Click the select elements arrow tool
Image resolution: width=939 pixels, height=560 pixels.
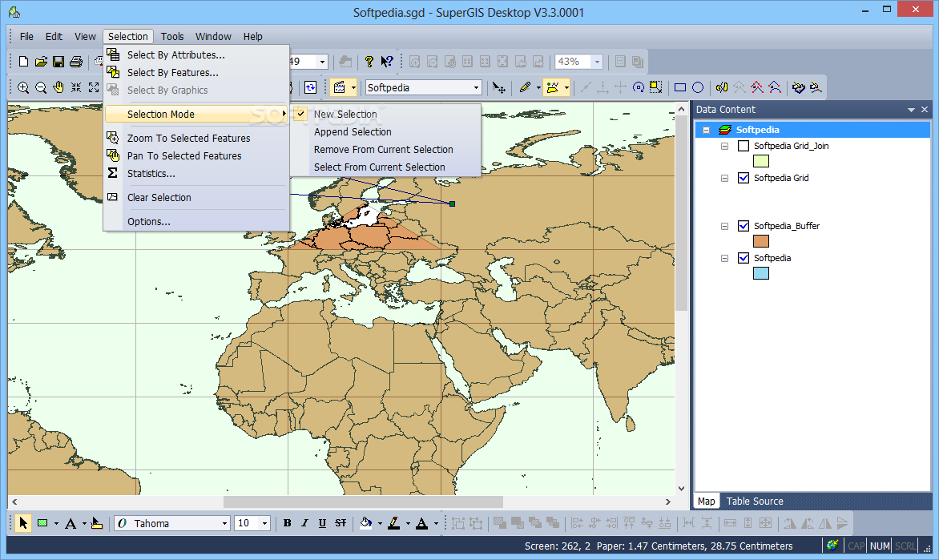[x=22, y=523]
